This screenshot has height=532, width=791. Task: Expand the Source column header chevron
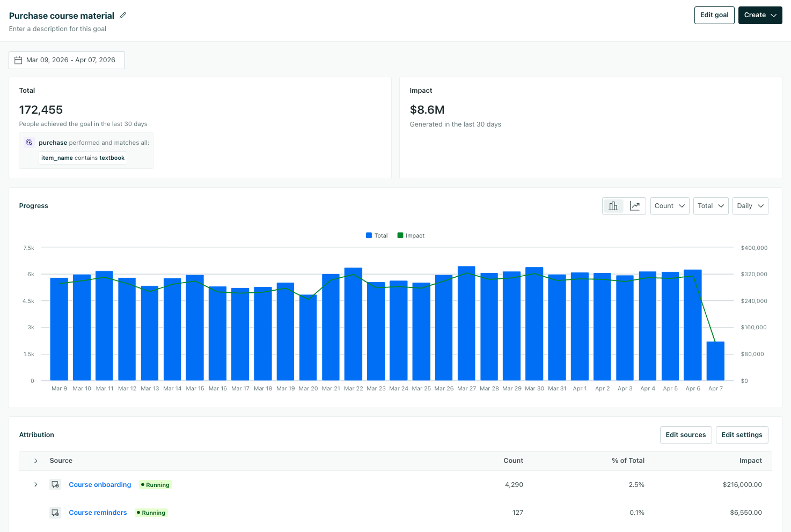[35, 461]
